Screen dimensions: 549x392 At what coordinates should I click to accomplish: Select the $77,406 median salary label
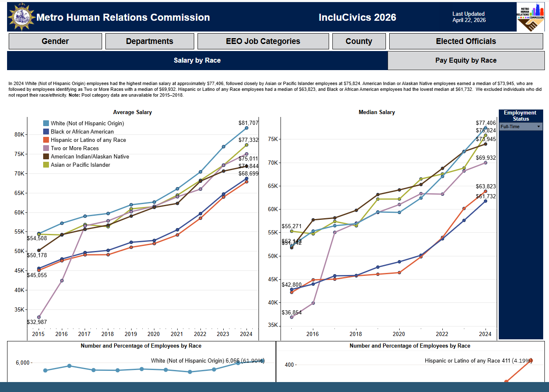tap(486, 123)
